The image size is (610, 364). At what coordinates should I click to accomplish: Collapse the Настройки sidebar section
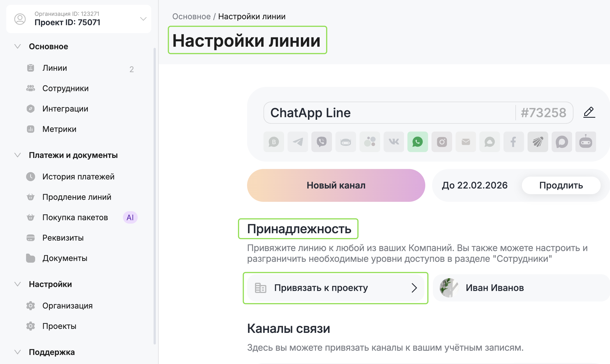pyautogui.click(x=18, y=284)
